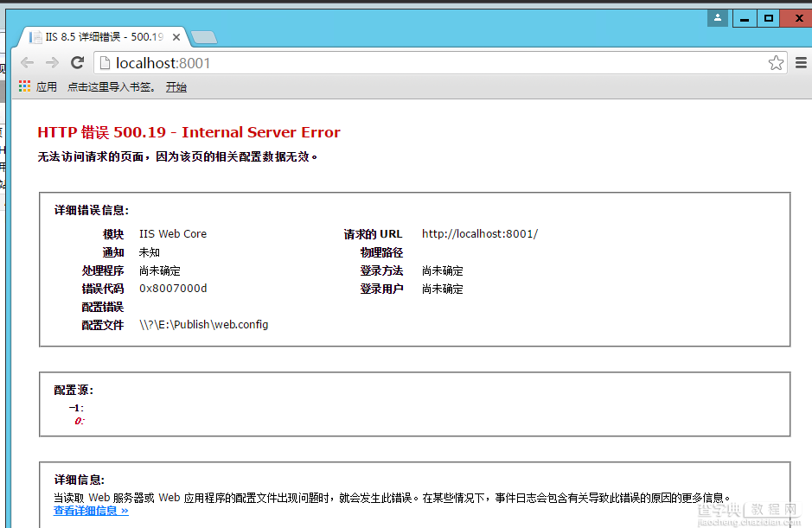Go forward with the forward arrow
This screenshot has width=812, height=528.
pos(52,63)
